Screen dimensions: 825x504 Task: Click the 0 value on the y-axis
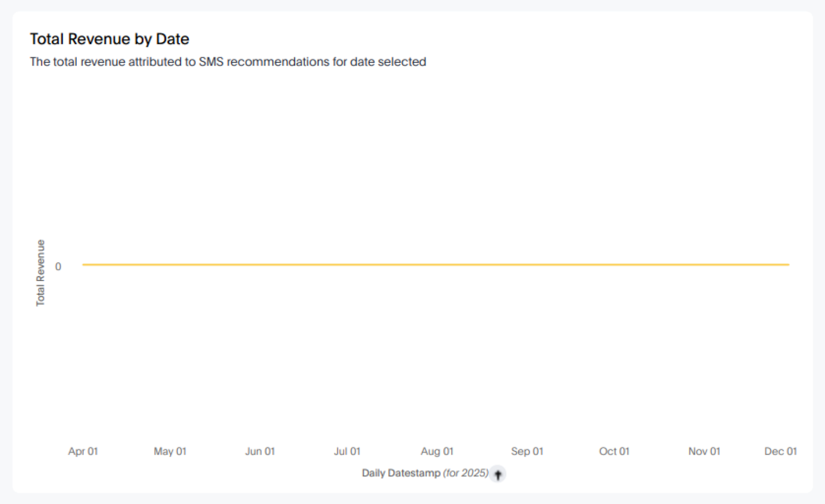click(58, 266)
